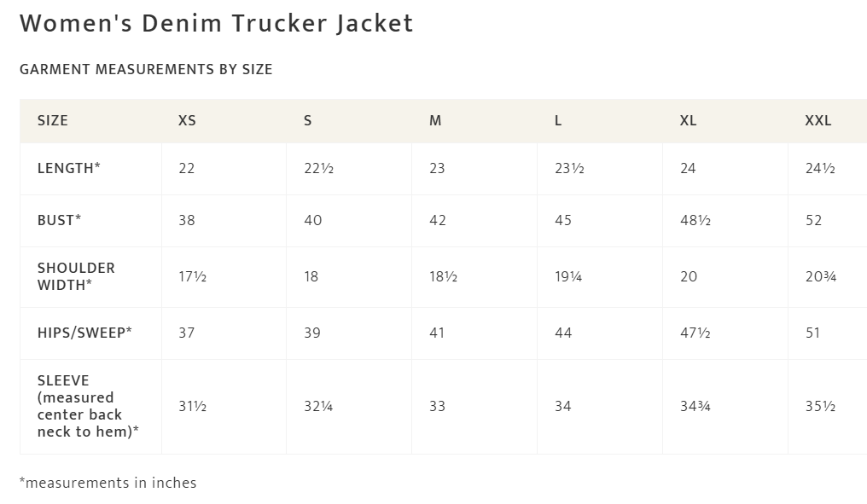Click the Women's Denim Trucker Jacket title
The width and height of the screenshot is (867, 504).
(x=217, y=24)
